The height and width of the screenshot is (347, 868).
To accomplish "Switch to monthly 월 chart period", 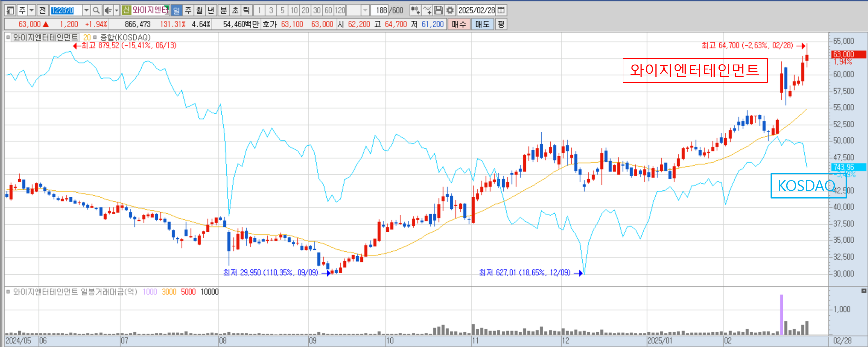I will click(200, 10).
